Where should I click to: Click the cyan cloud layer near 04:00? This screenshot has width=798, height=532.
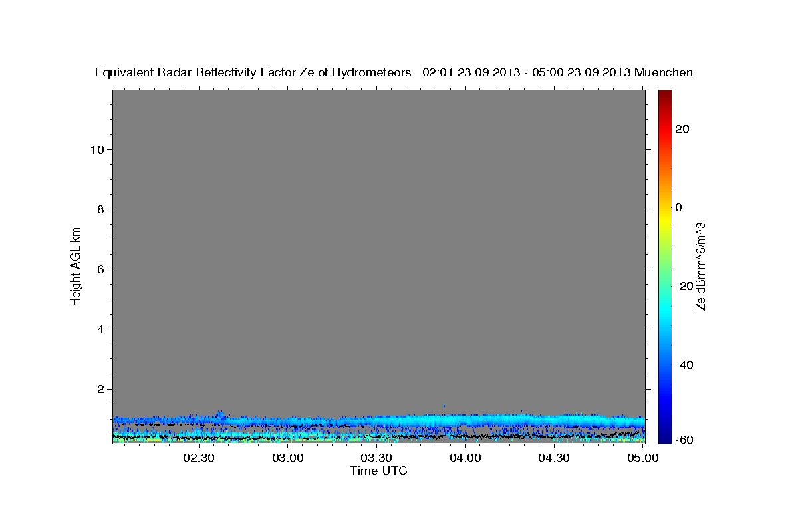(465, 420)
